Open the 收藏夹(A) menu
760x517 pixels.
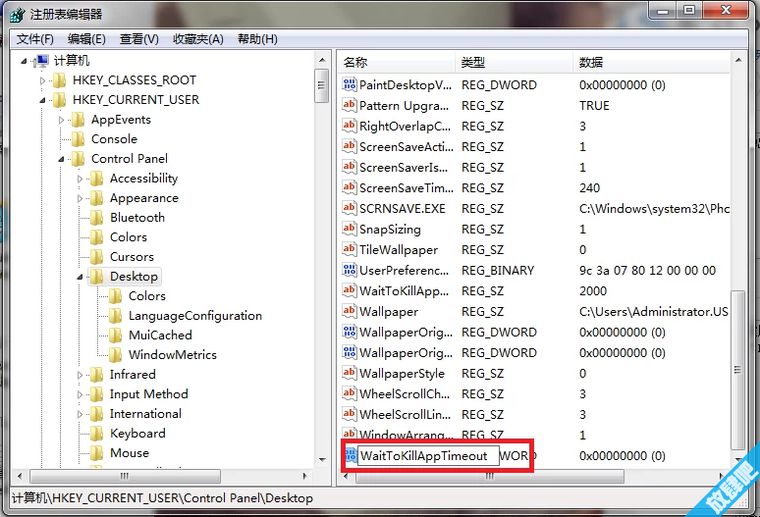coord(198,39)
